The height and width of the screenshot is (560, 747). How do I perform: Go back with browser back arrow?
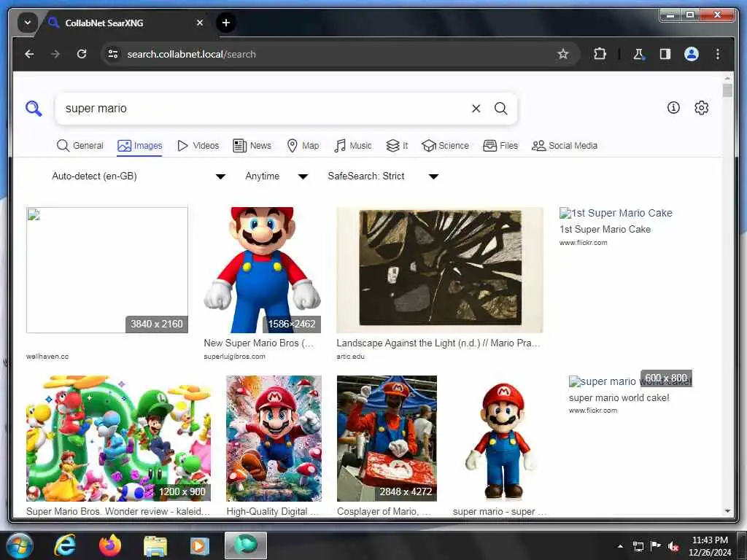pyautogui.click(x=29, y=54)
